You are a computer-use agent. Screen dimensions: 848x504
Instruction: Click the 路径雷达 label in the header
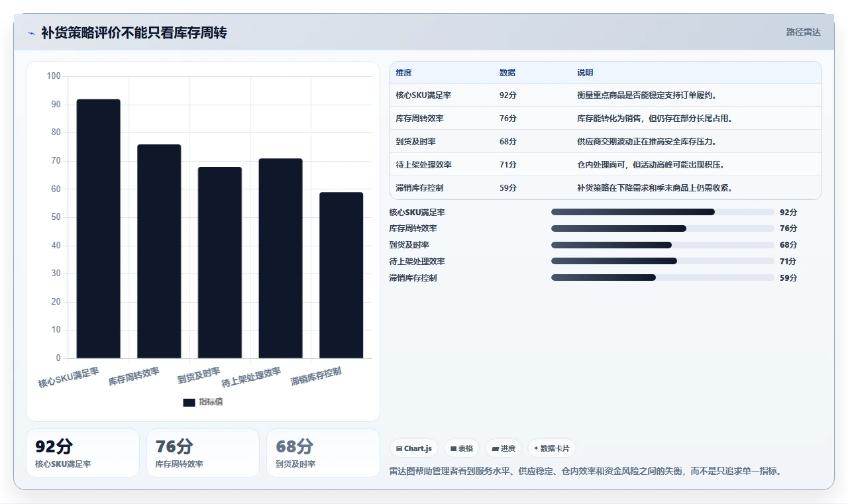click(803, 32)
